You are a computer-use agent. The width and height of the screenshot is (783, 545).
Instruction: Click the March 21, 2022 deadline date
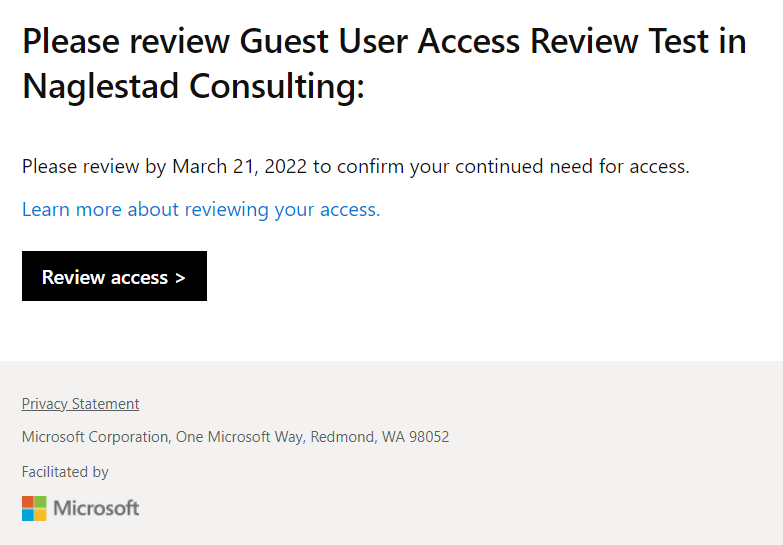click(x=240, y=167)
